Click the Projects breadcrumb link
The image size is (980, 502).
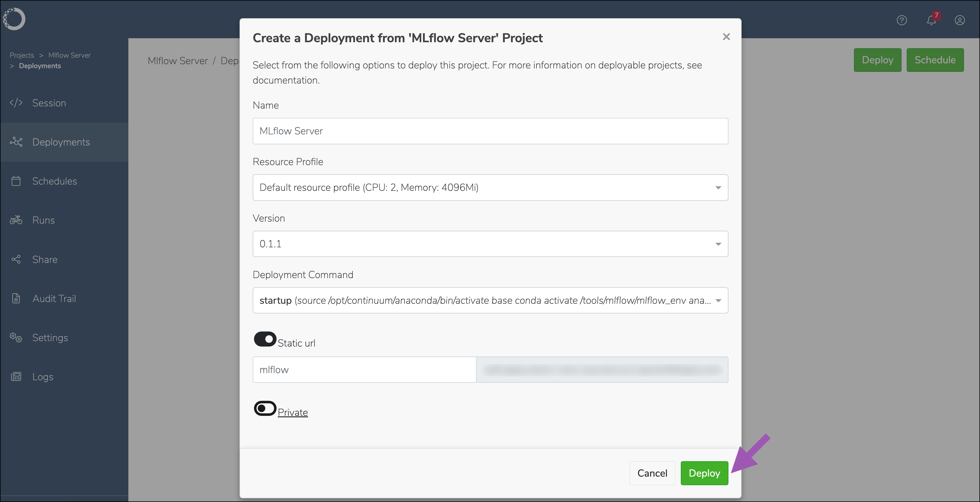(22, 55)
